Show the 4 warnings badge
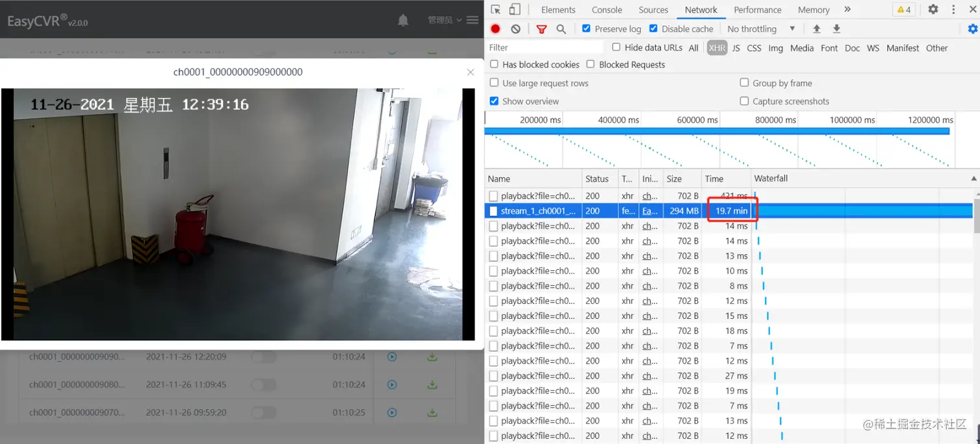Viewport: 980px width, 444px height. [x=903, y=10]
